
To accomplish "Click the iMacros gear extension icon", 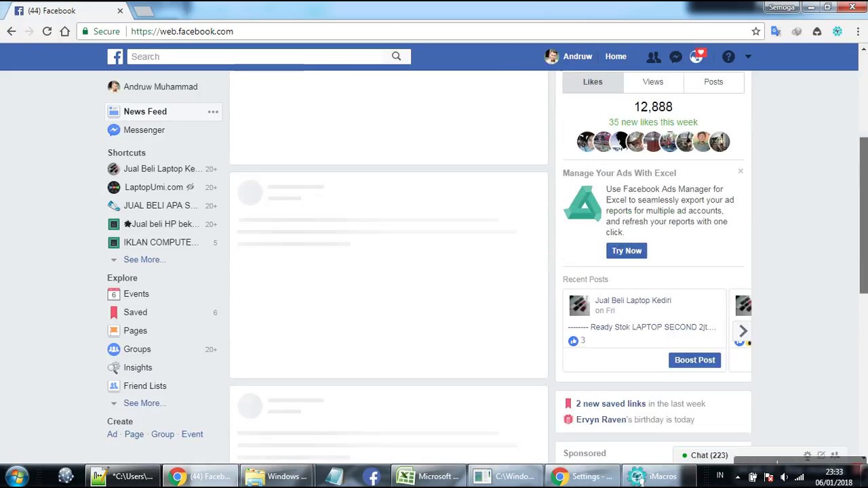I will click(837, 31).
